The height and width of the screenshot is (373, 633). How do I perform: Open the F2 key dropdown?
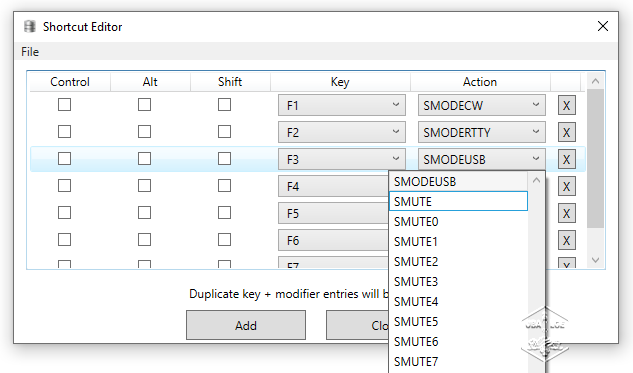[342, 132]
